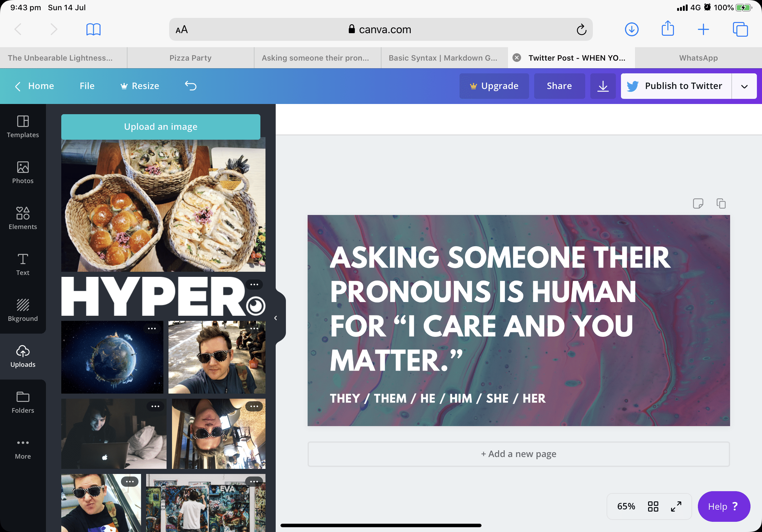The width and height of the screenshot is (762, 532).
Task: Open the Bkground sidebar panel
Action: (23, 310)
